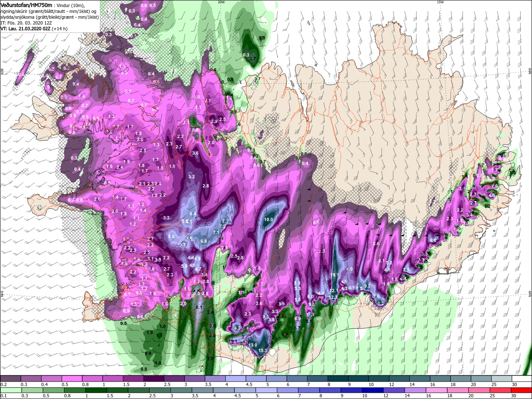Click dark teal 8–9 swatch, upper legend

tap(337, 379)
